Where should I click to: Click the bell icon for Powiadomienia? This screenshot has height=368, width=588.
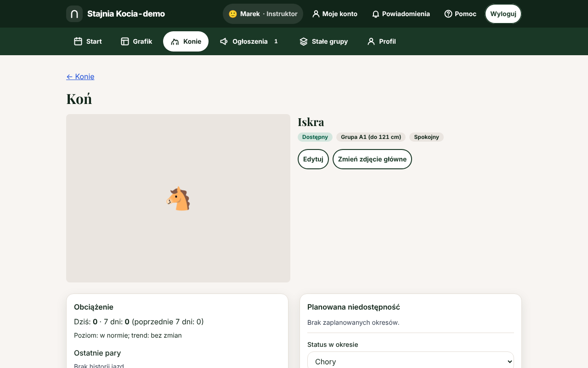click(376, 14)
